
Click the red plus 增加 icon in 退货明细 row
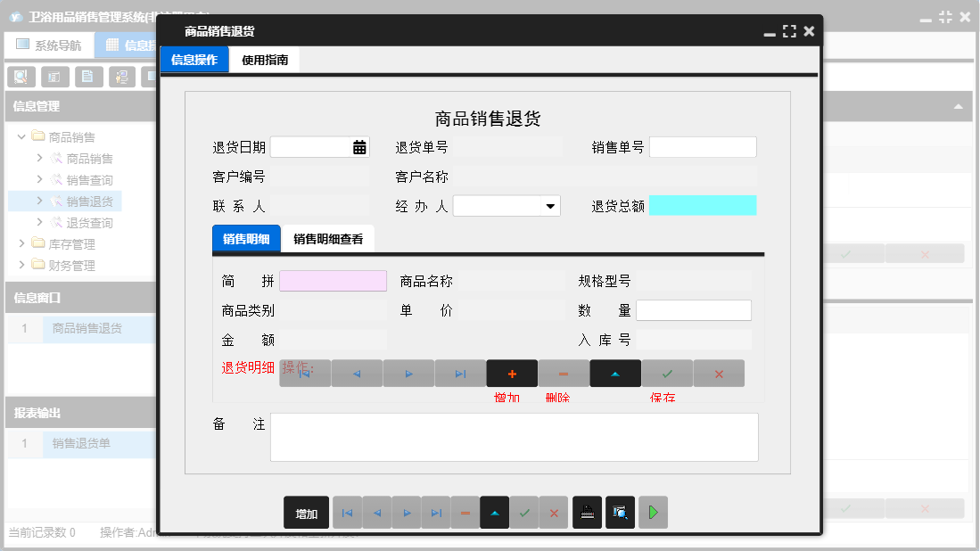[x=512, y=374]
